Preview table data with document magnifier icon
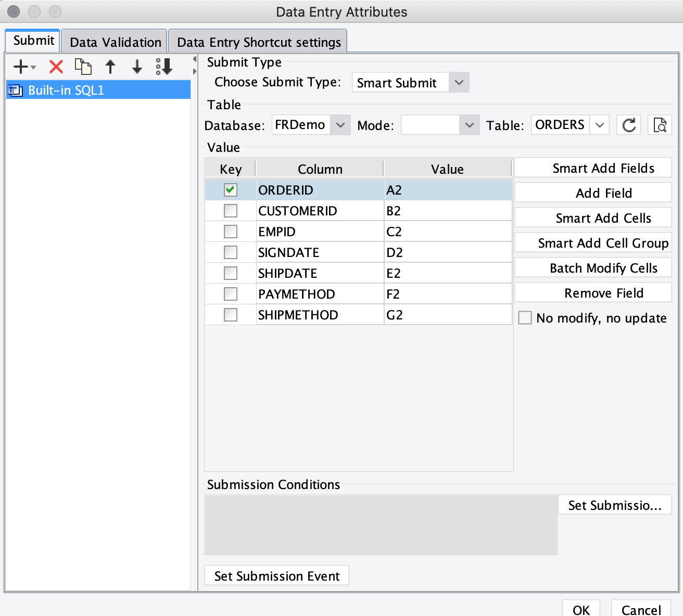This screenshot has height=616, width=683. pyautogui.click(x=660, y=125)
